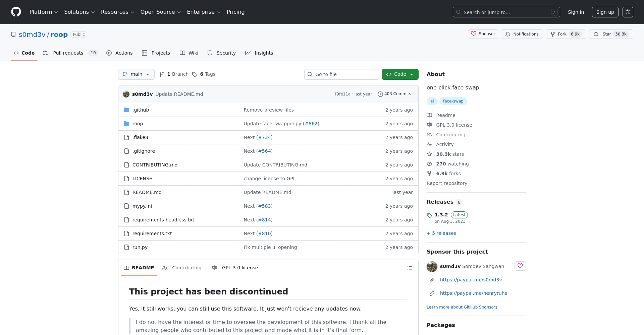Click the GitHub logo icon
The image size is (644, 335).
click(16, 12)
